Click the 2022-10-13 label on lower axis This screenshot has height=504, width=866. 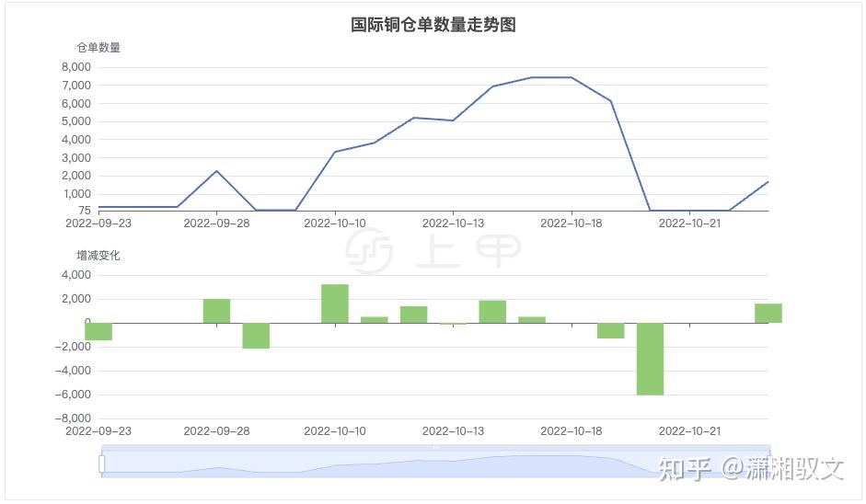453,430
